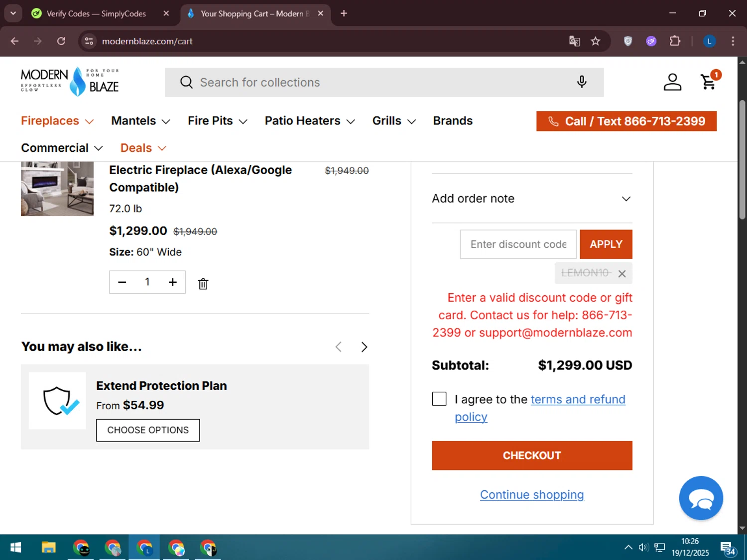Click the Modern Blaze logo
Image resolution: width=747 pixels, height=560 pixels.
70,82
